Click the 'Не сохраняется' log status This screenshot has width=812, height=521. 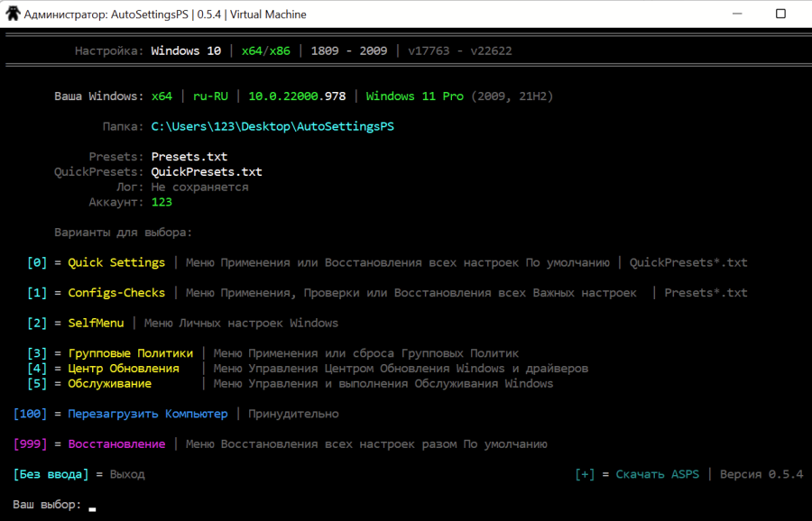pyautogui.click(x=200, y=187)
